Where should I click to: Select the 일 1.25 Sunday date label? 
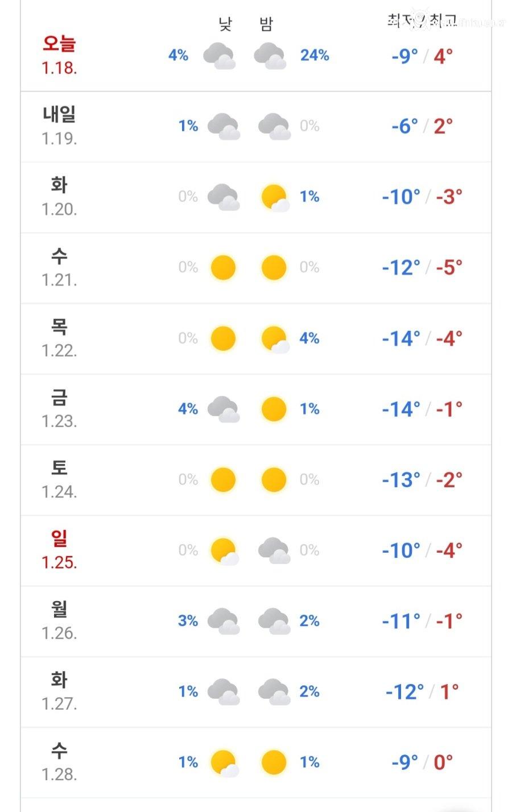(59, 550)
